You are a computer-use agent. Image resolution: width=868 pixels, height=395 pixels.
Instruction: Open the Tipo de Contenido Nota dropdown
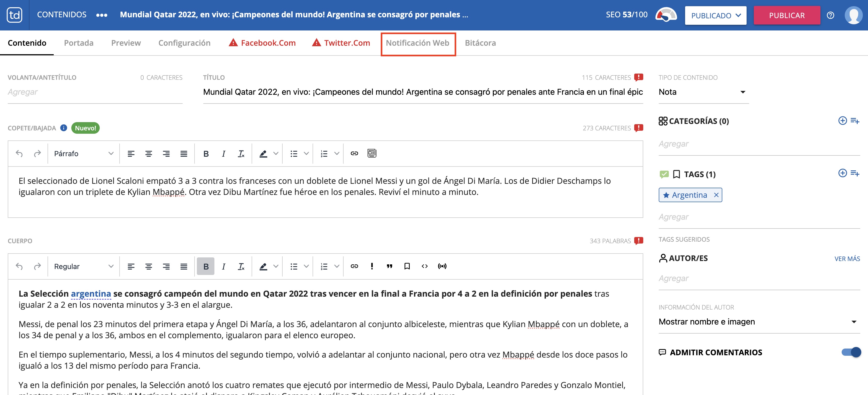point(703,92)
